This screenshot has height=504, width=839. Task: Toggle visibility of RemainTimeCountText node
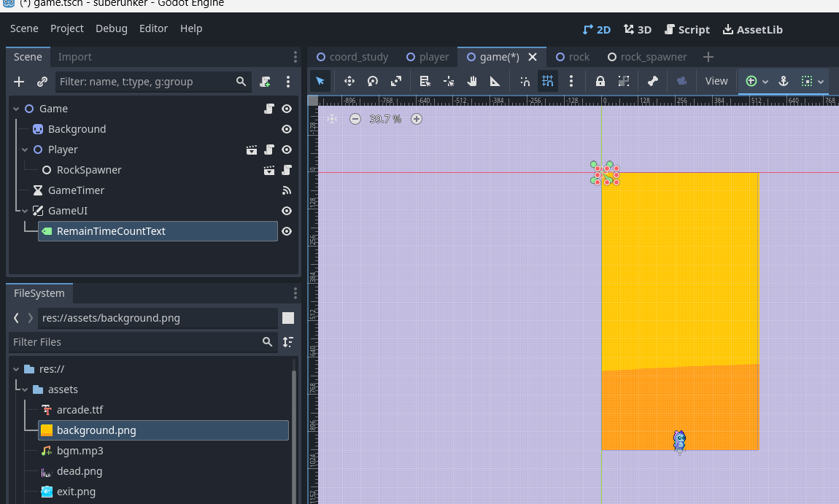(x=287, y=231)
